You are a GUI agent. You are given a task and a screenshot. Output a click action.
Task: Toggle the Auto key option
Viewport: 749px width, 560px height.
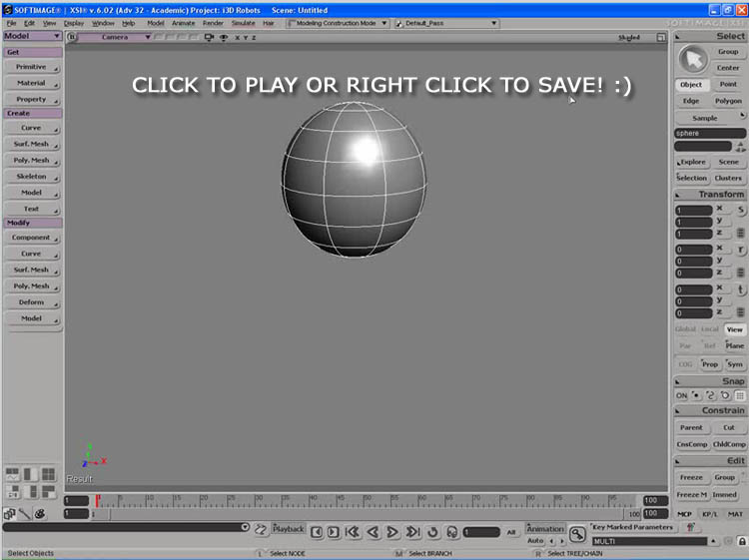(x=535, y=541)
